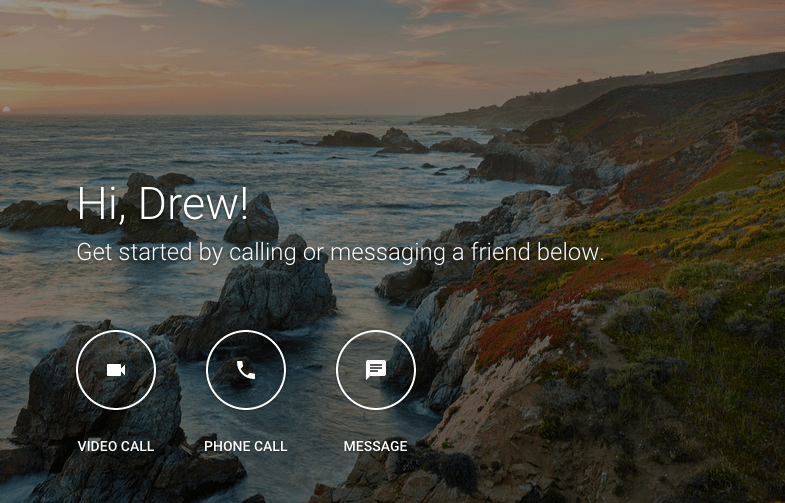Screen dimensions: 785x503
Task: Select the MESSAGE label
Action: pyautogui.click(x=375, y=446)
